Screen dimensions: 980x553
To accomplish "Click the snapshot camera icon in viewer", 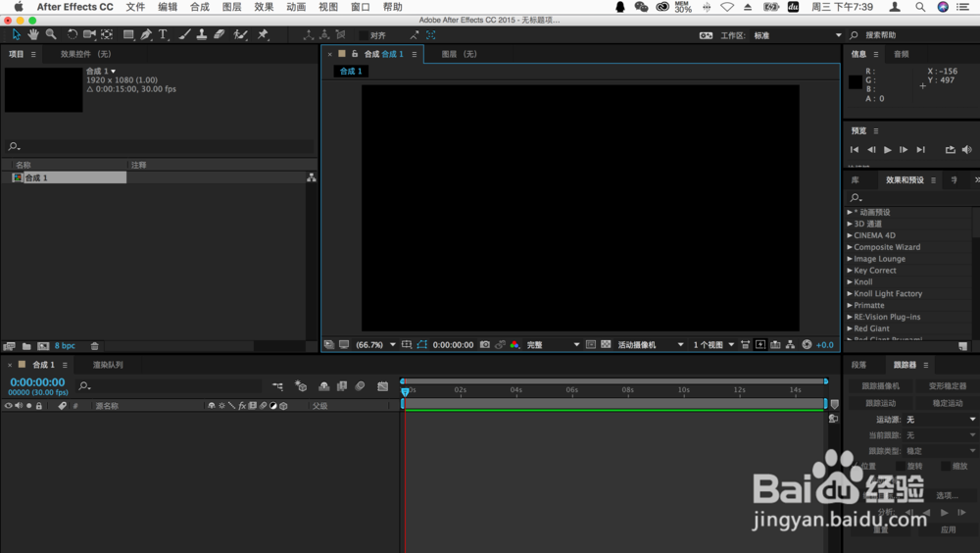I will [484, 345].
